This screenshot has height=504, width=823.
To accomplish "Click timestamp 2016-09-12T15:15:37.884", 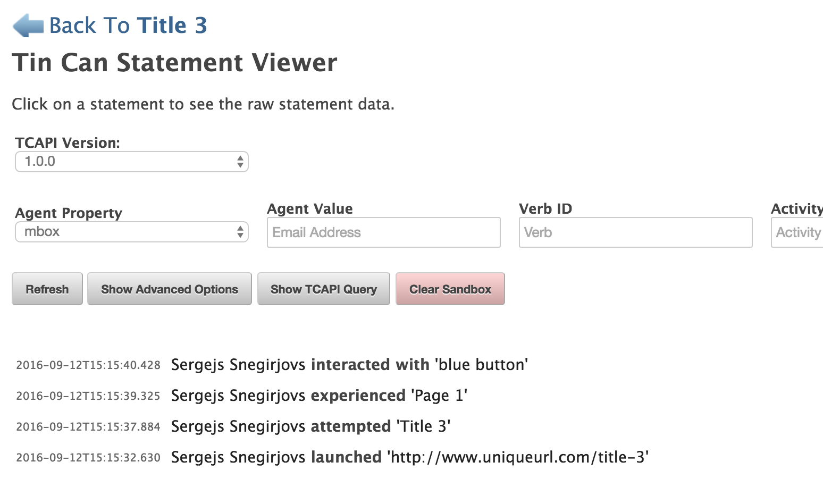I will pyautogui.click(x=88, y=427).
